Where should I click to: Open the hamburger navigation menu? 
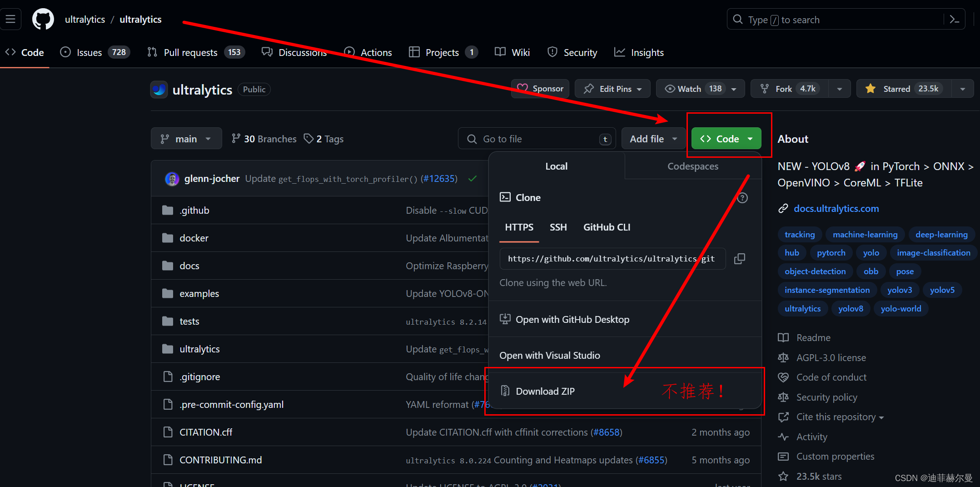(x=10, y=19)
